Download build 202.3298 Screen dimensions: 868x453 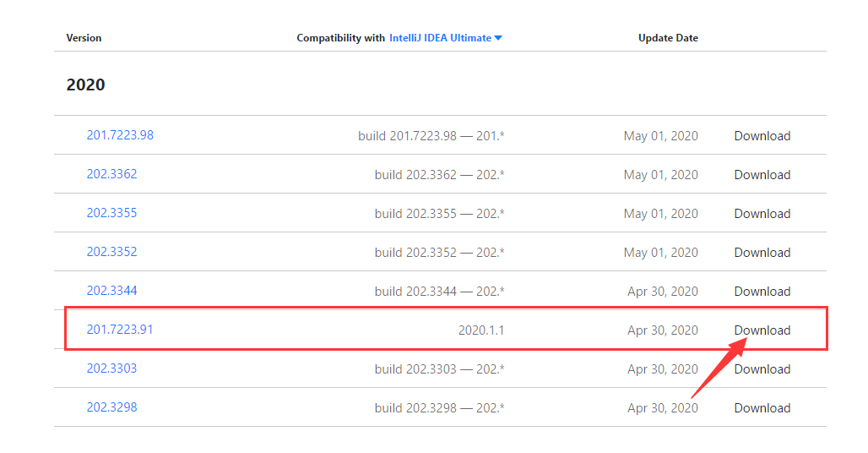(x=762, y=407)
